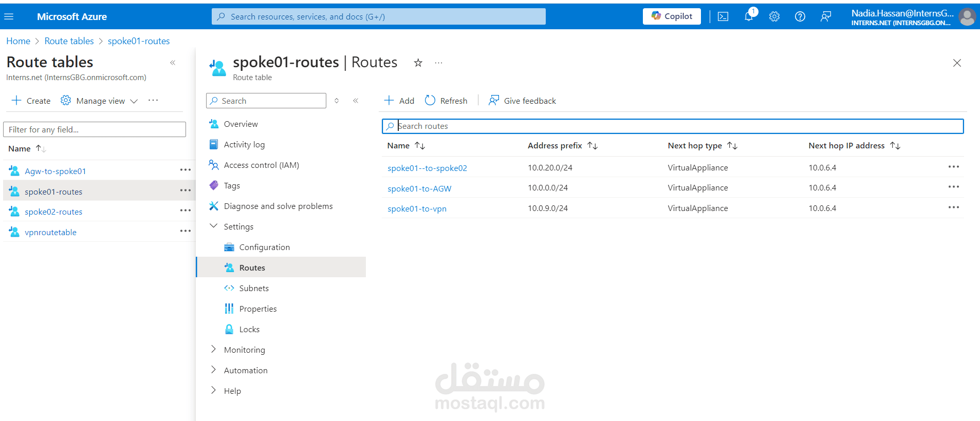
Task: Expand the Monitoring section
Action: click(213, 350)
